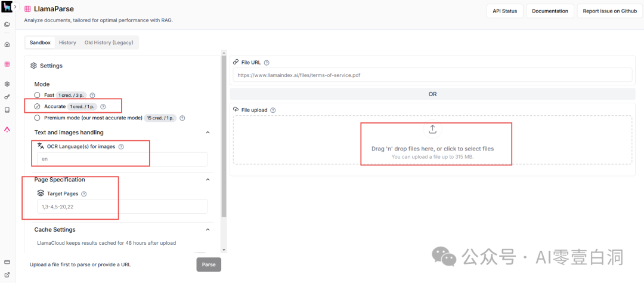Expand the sidebar with the chevron button

pyautogui.click(x=16, y=7)
